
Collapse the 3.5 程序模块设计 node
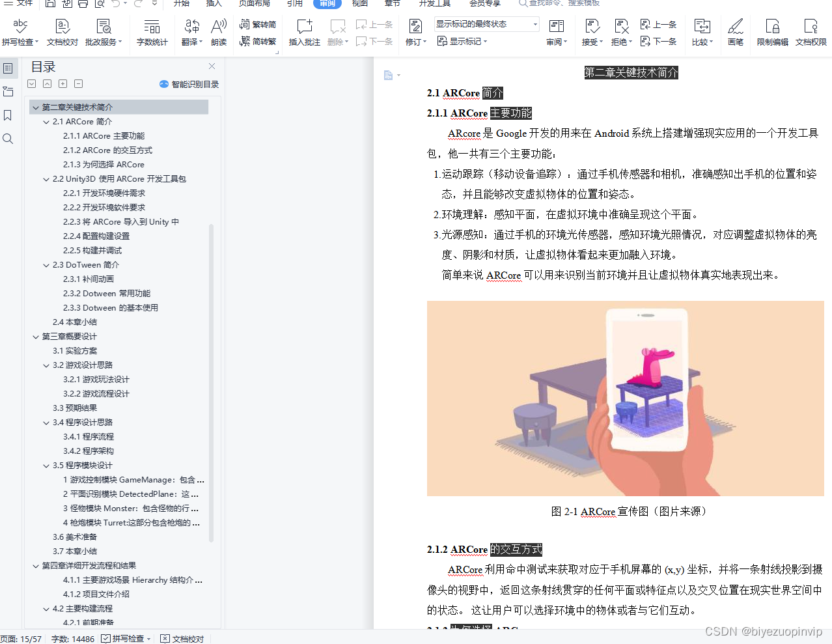click(46, 466)
